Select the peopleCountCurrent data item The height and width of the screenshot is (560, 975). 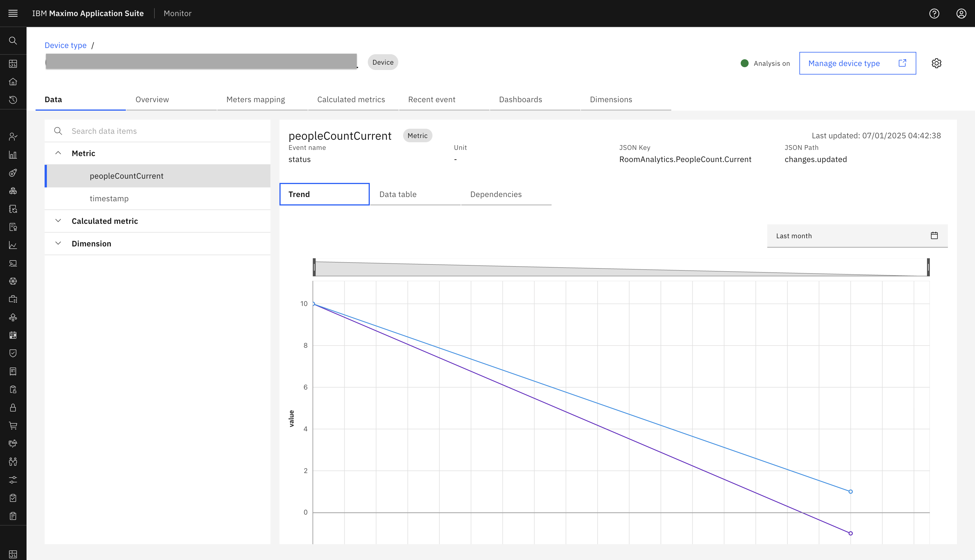tap(158, 176)
